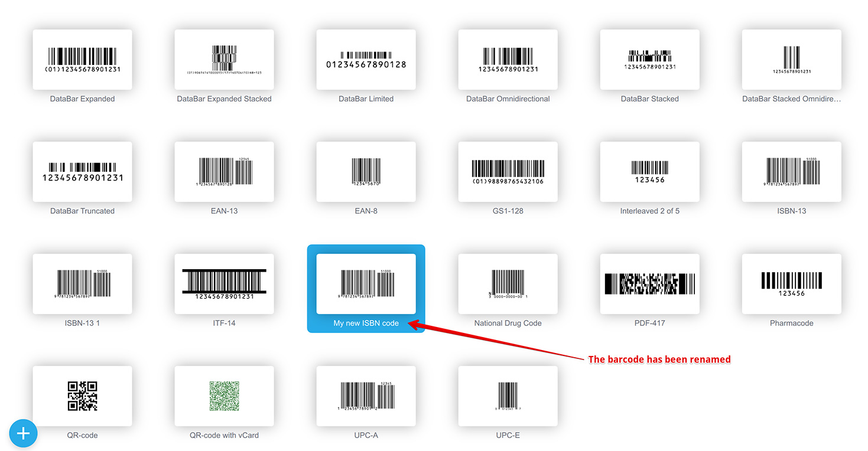This screenshot has height=451, width=868.
Task: Select the DataBar Stacked Omnidirectional barcode
Action: pyautogui.click(x=791, y=59)
